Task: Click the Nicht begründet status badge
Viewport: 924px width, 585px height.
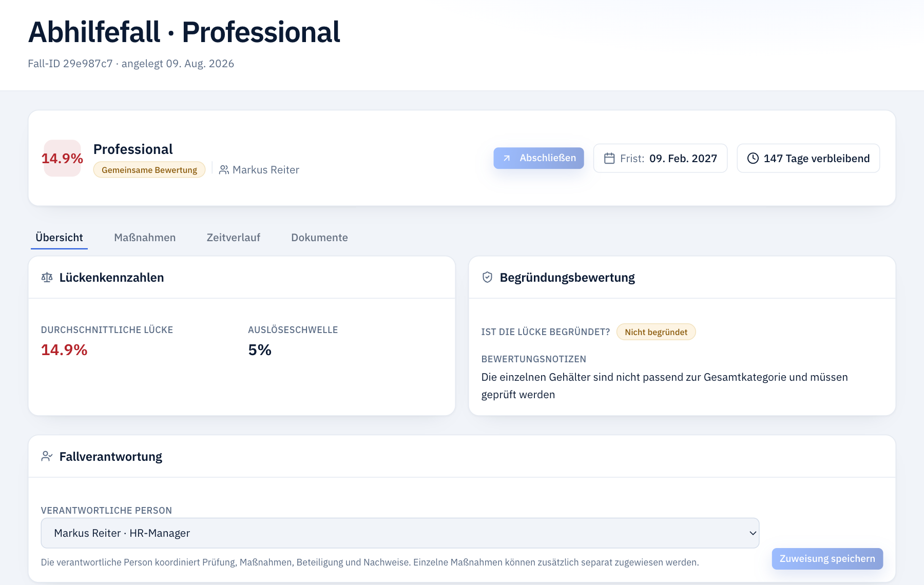Action: [x=656, y=332]
